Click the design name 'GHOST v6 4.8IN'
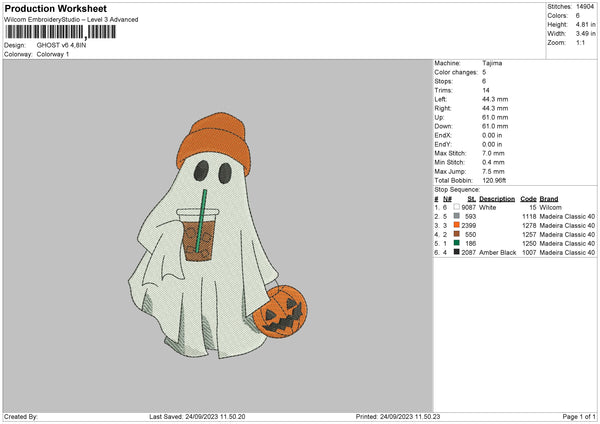The image size is (600, 424). [61, 45]
